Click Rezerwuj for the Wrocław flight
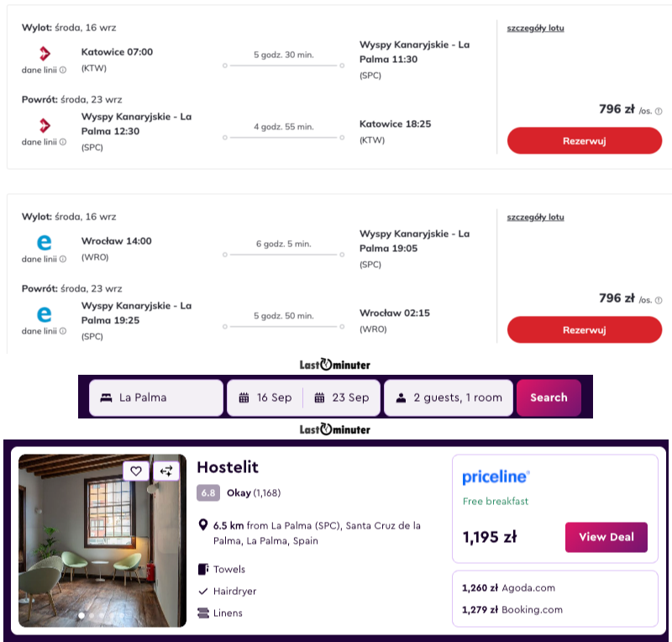Image resolution: width=672 pixels, height=642 pixels. [585, 329]
